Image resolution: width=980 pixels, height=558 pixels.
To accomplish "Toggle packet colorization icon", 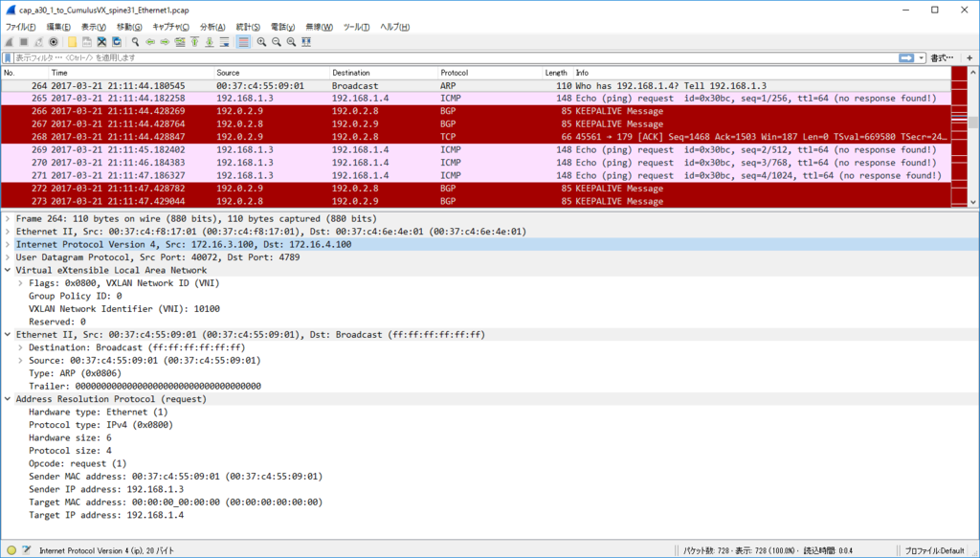I will (x=244, y=42).
